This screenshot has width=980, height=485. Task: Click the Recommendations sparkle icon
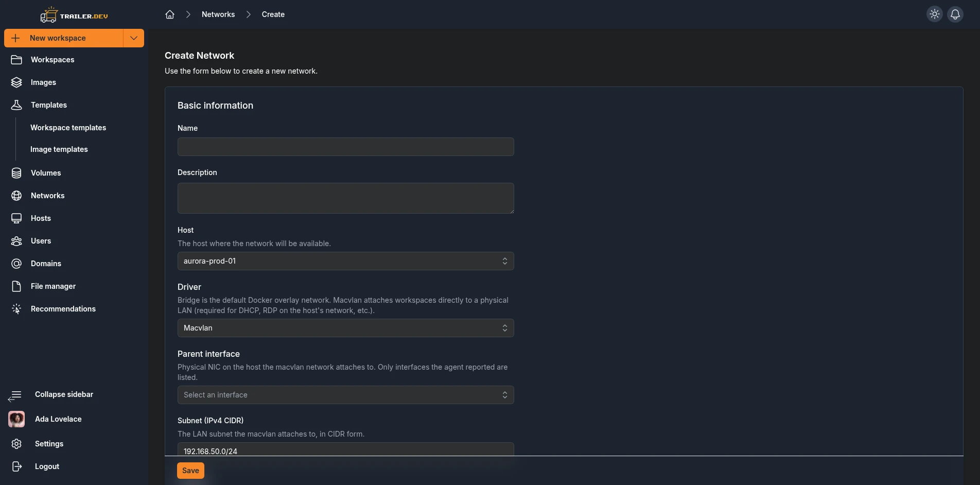pyautogui.click(x=16, y=309)
